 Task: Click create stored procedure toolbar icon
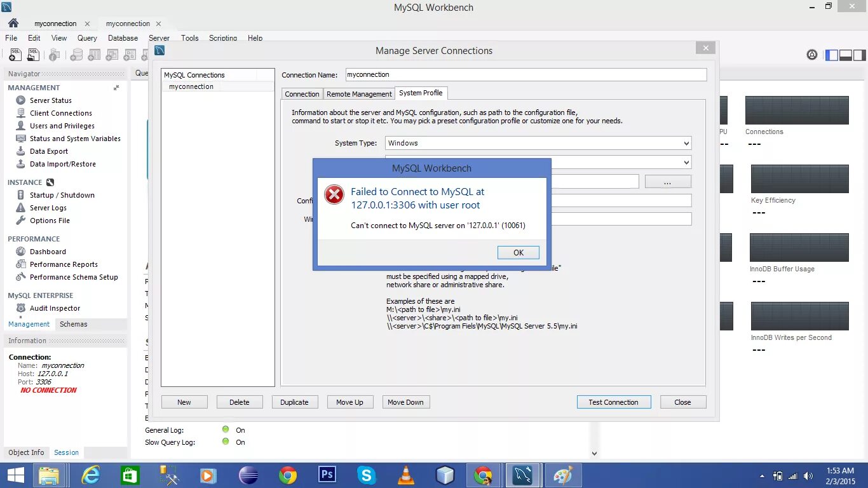pos(131,55)
